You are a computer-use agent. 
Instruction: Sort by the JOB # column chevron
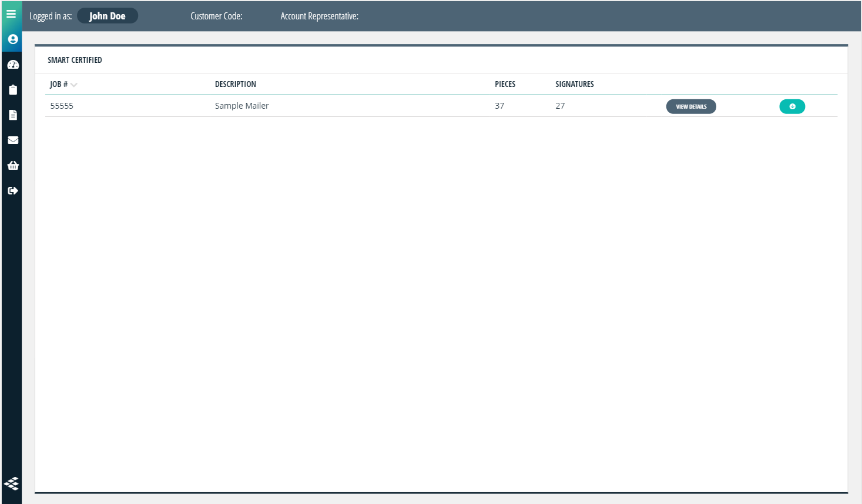(74, 85)
